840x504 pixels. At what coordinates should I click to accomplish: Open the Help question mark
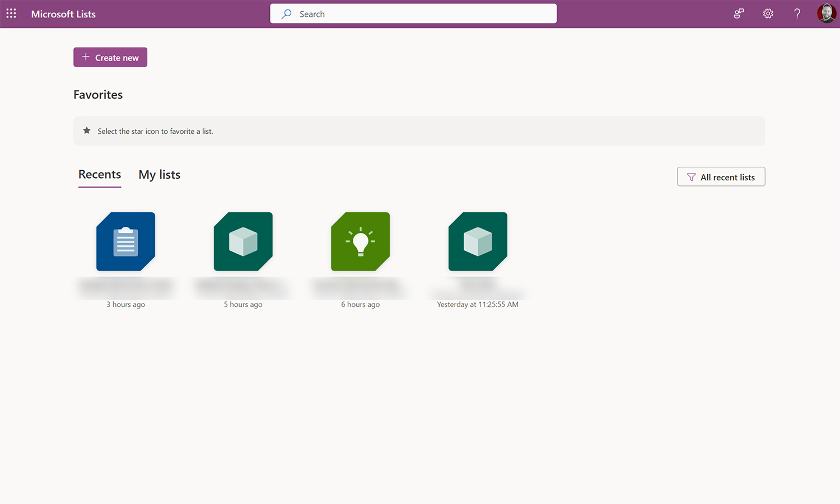pos(797,13)
